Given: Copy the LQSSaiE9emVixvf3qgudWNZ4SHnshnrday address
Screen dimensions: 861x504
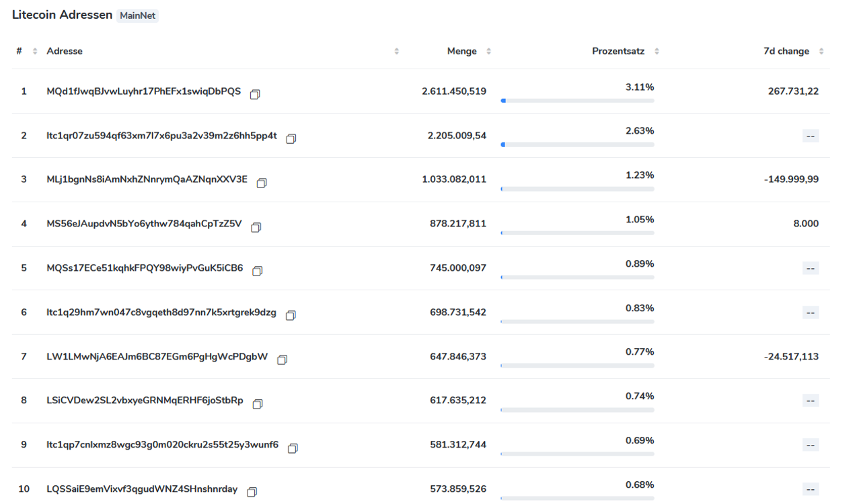Looking at the screenshot, I should click(x=252, y=492).
